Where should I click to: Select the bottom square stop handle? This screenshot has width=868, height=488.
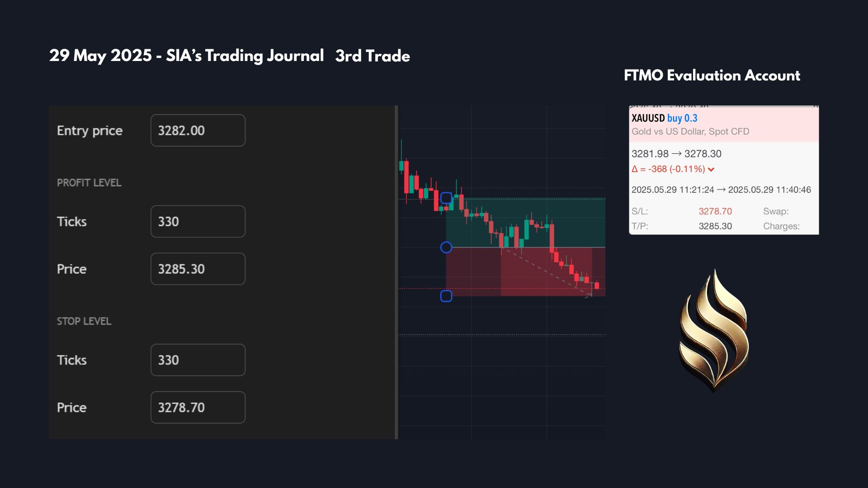(446, 296)
